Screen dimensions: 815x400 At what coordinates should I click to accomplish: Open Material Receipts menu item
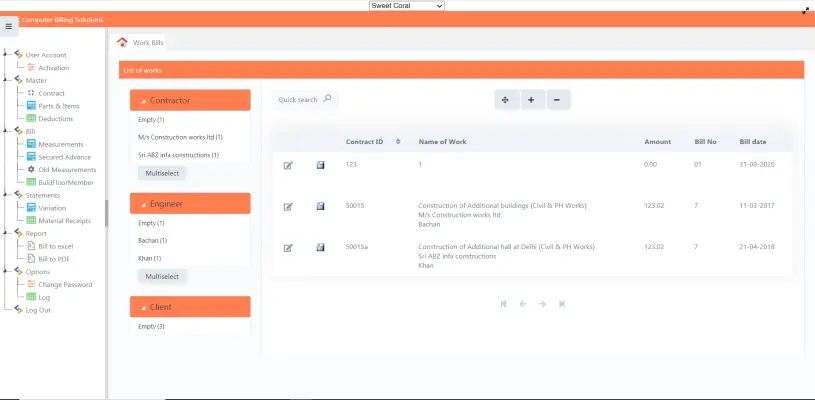coord(64,221)
